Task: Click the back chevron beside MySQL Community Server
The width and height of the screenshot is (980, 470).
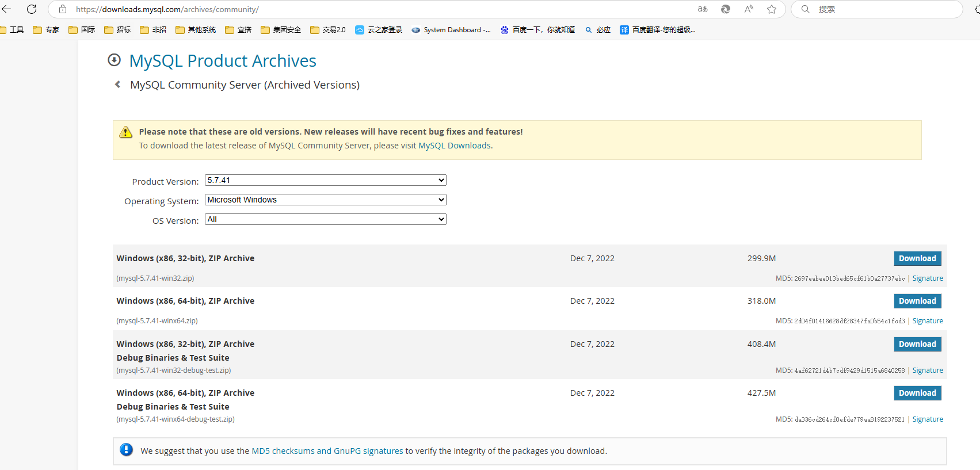Action: (x=118, y=85)
